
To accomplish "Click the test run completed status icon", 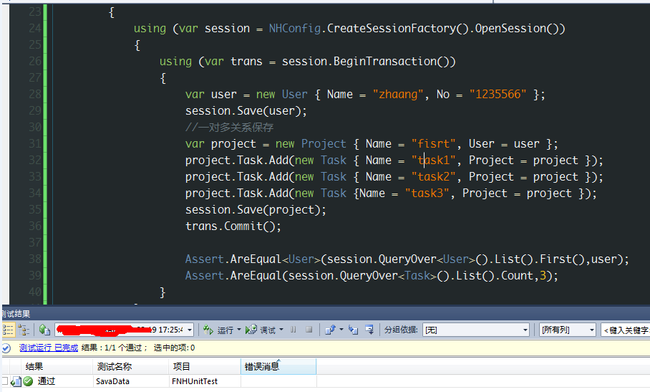I will 7,348.
